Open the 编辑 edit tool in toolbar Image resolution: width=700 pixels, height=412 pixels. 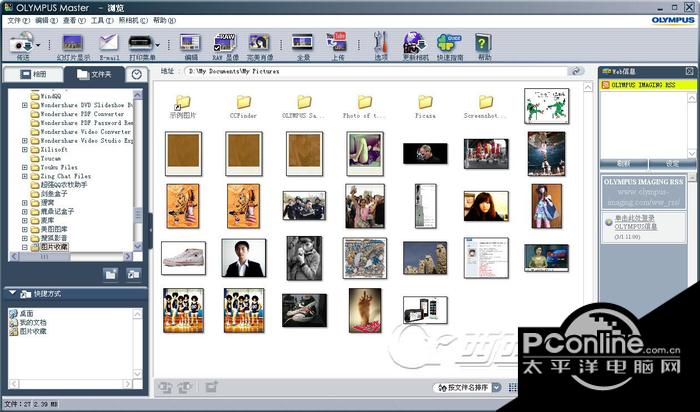pyautogui.click(x=191, y=43)
